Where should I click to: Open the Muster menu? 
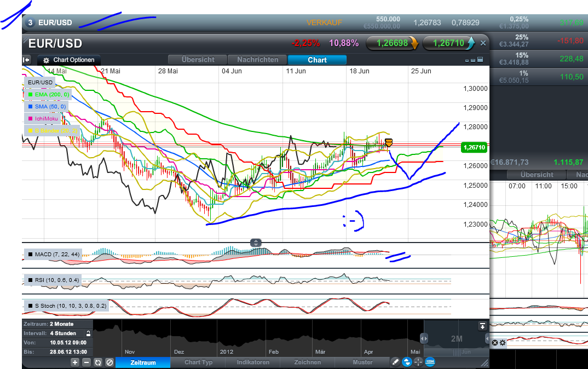(x=362, y=362)
